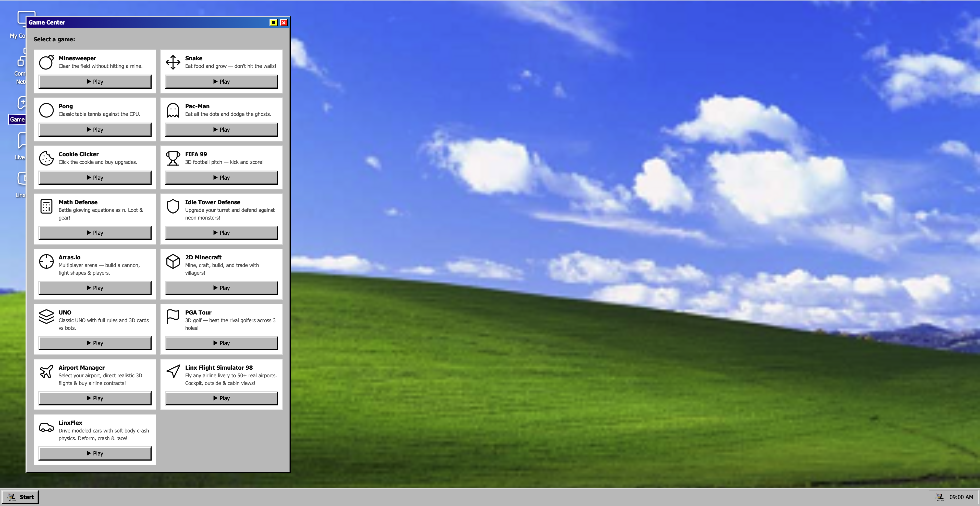Viewport: 980px width, 506px height.
Task: Click the 'Minesweeper' title text
Action: point(77,58)
